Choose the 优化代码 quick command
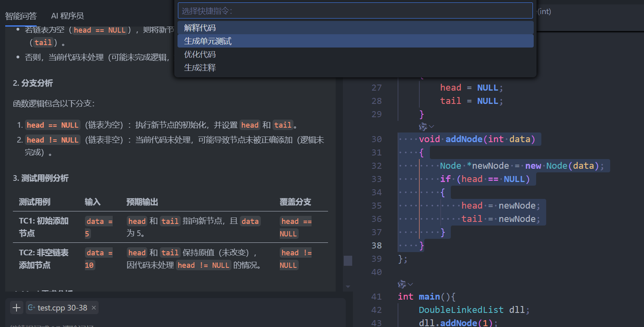This screenshot has height=327, width=644. tap(355, 54)
